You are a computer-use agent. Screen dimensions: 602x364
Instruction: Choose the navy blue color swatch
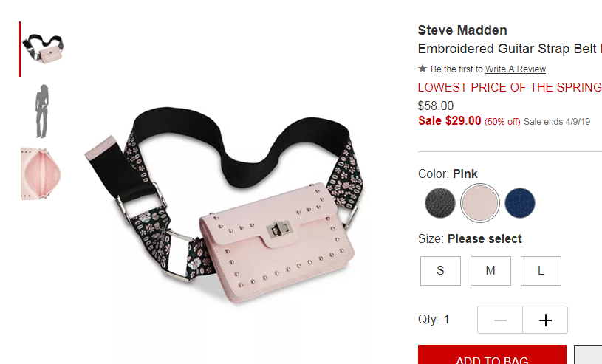click(x=520, y=203)
